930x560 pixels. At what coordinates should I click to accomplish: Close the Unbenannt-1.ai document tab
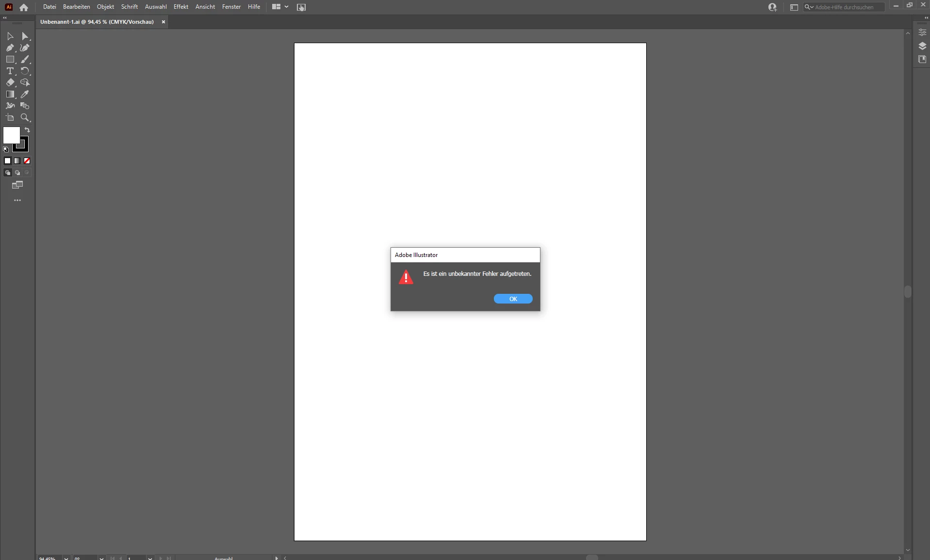click(x=163, y=22)
